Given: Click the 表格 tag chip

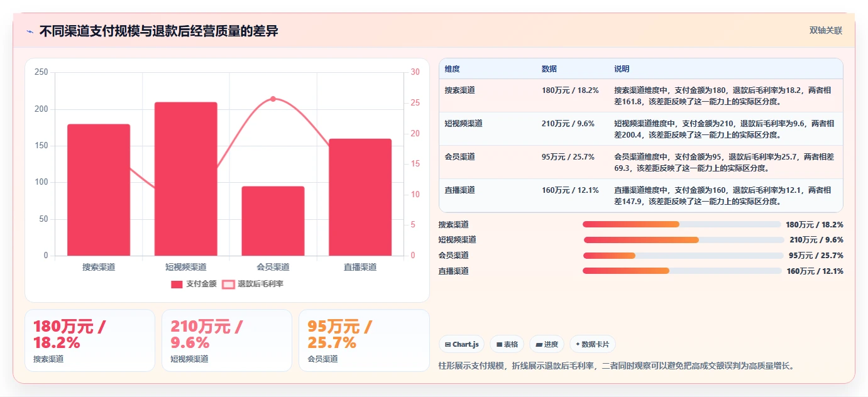Looking at the screenshot, I should (507, 344).
